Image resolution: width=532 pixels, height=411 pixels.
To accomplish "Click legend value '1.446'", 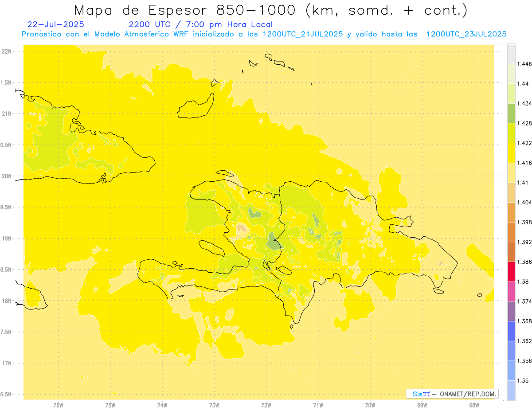I will tap(524, 64).
